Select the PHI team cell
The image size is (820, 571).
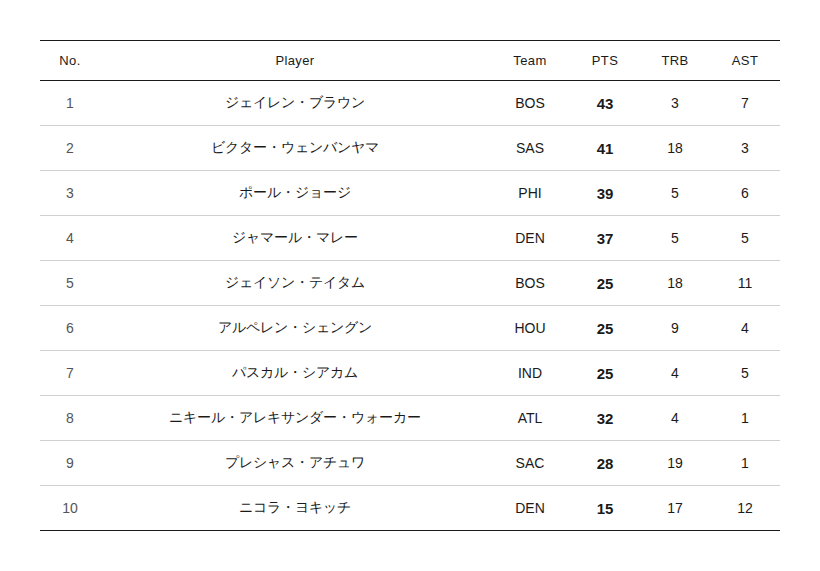(x=530, y=193)
